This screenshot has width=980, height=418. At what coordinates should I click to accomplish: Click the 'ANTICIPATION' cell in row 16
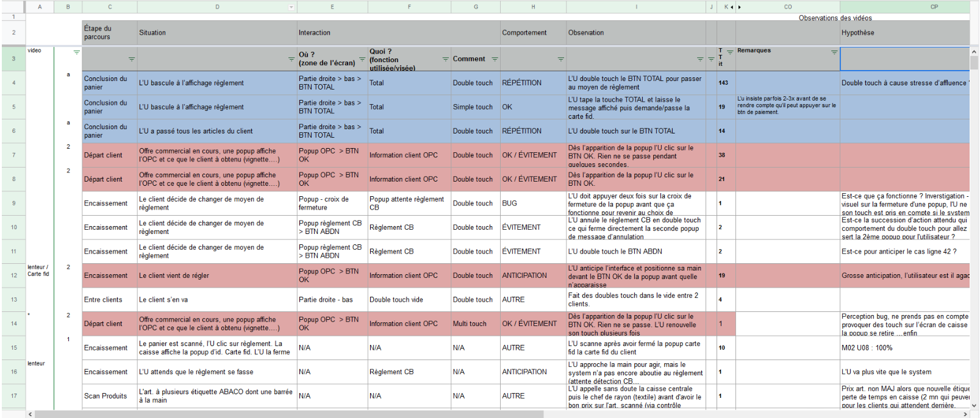point(533,372)
